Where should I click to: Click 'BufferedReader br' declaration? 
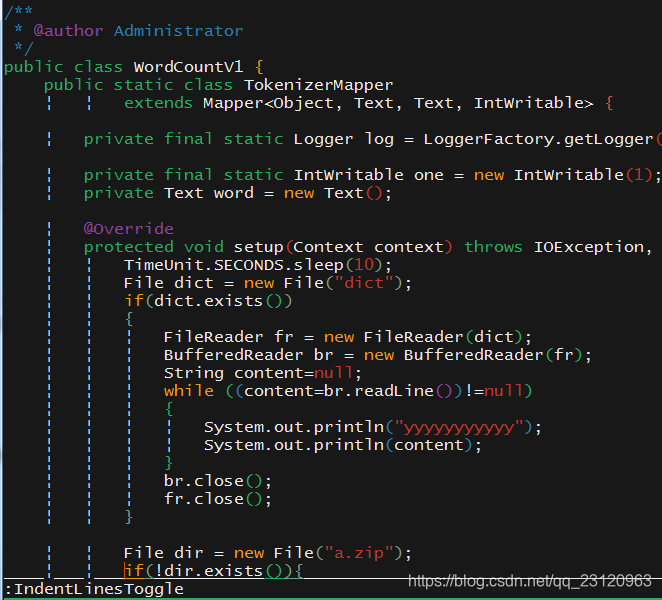(x=249, y=355)
